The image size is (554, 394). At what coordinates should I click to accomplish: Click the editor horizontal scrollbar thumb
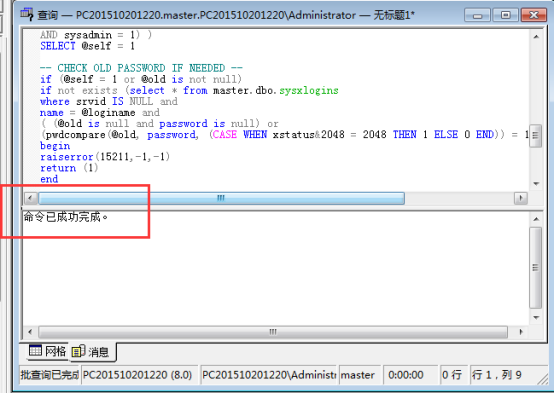[221, 198]
